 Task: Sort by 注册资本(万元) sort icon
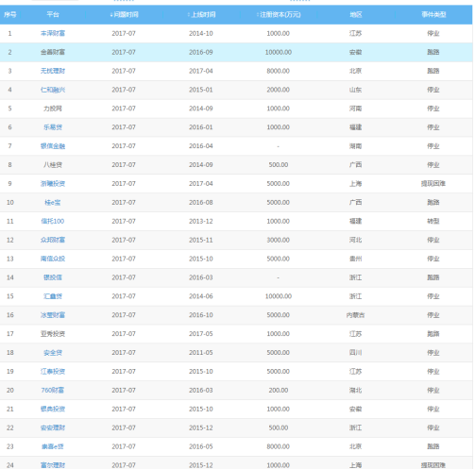click(258, 15)
